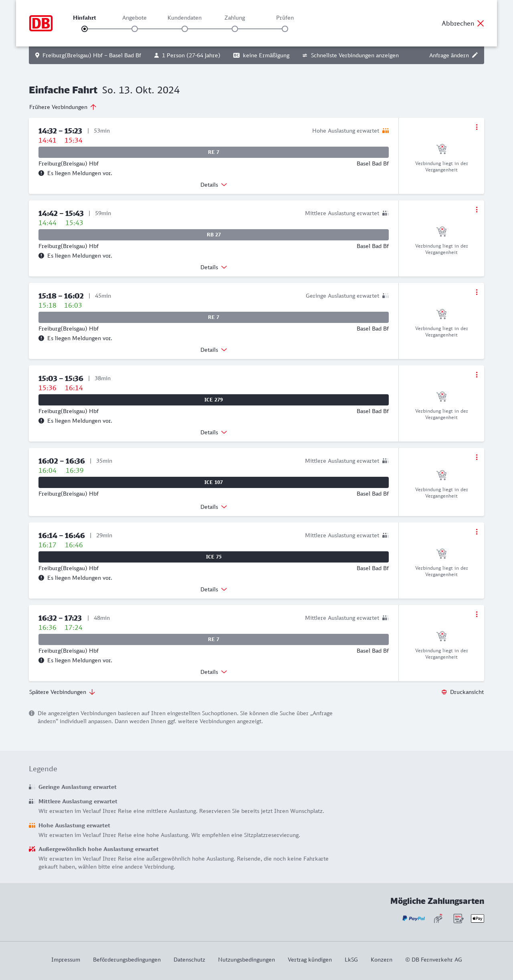The image size is (513, 980).
Task: Click the Druckansicht printer icon
Action: coord(444,692)
